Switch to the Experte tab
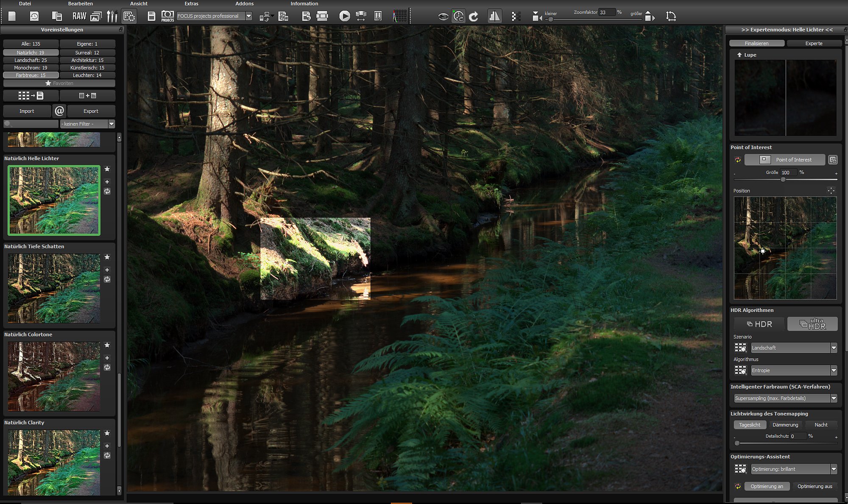This screenshot has height=504, width=848. point(814,43)
